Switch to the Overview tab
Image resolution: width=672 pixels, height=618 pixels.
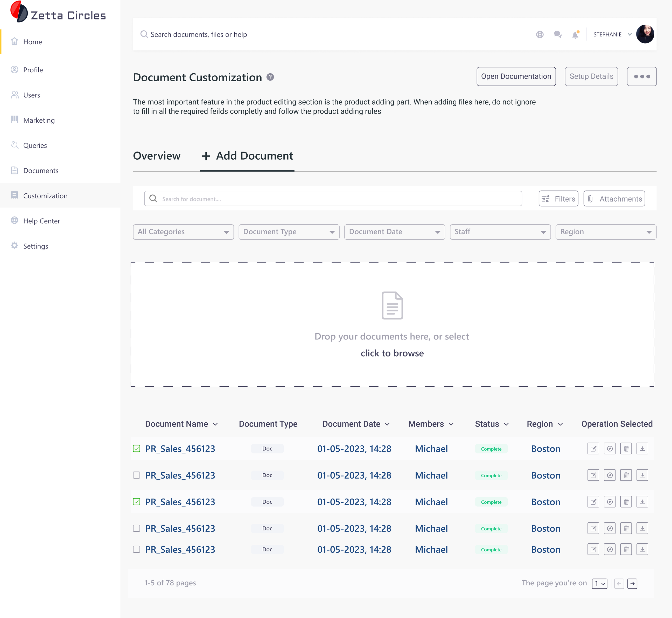pos(157,156)
